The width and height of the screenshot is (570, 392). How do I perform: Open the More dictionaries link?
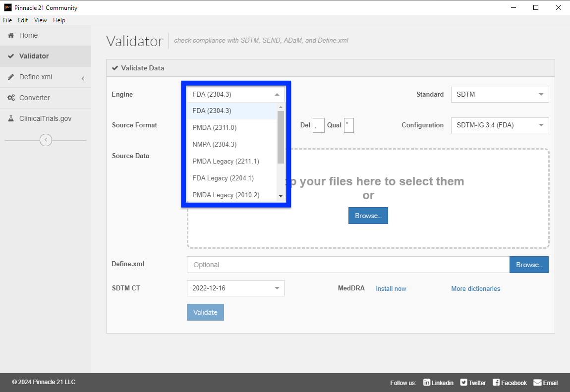[475, 289]
